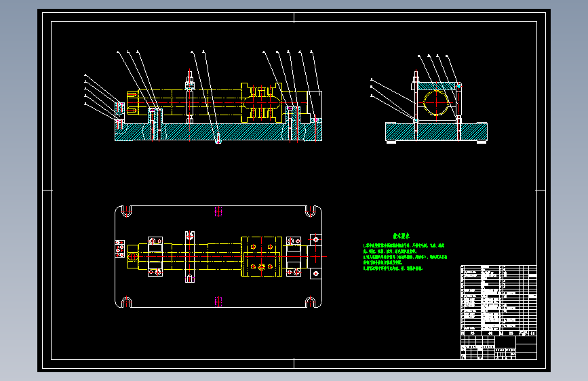Select the hatched base plate in front section view

pos(218,132)
